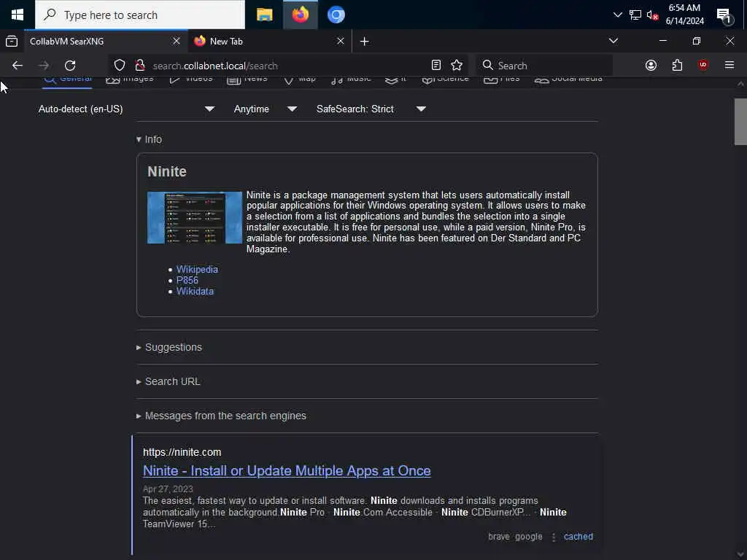Open the Auto-detect (en-US) language dropdown
The width and height of the screenshot is (747, 560).
pos(126,109)
